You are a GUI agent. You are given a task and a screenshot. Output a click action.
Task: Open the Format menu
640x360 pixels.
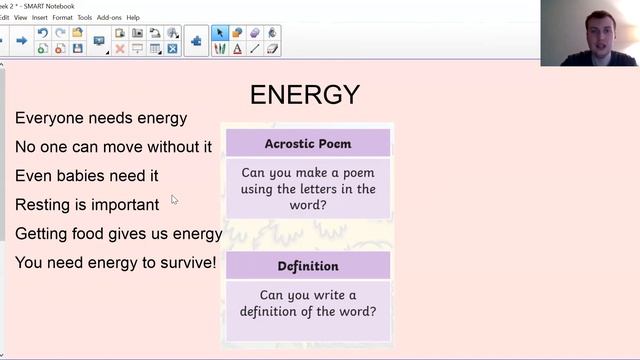(x=62, y=18)
